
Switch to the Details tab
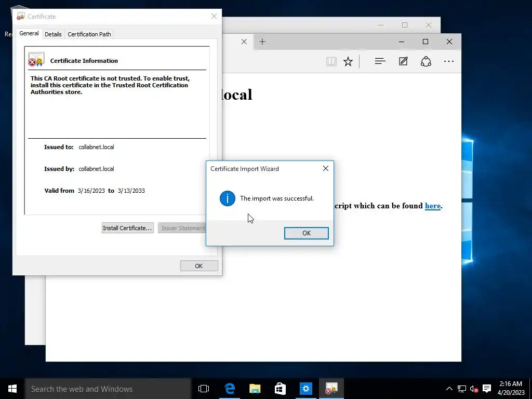(53, 34)
